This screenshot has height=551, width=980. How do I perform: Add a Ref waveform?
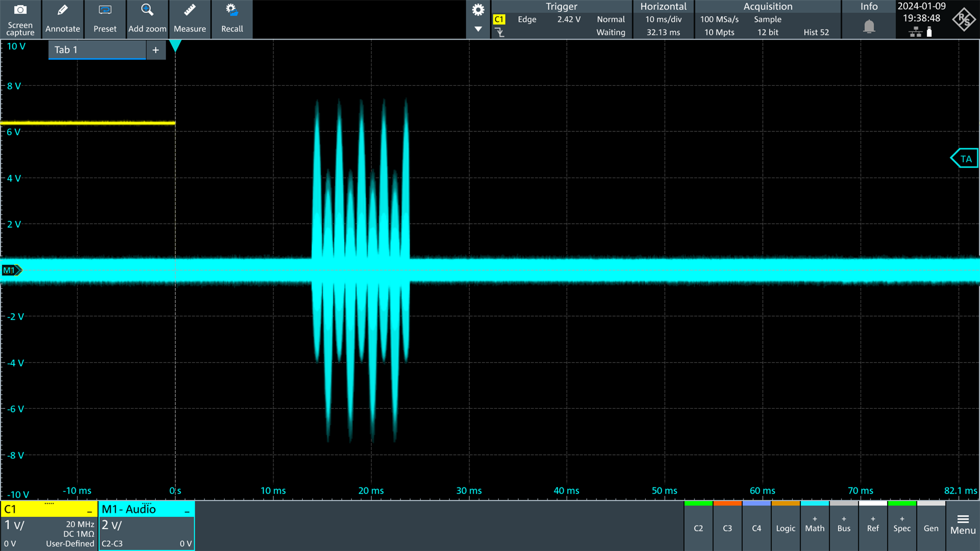[x=873, y=525]
